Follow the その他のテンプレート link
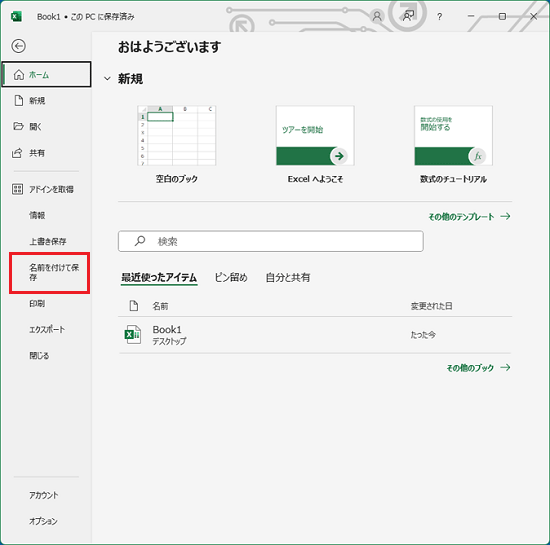The width and height of the screenshot is (550, 545). click(x=469, y=217)
